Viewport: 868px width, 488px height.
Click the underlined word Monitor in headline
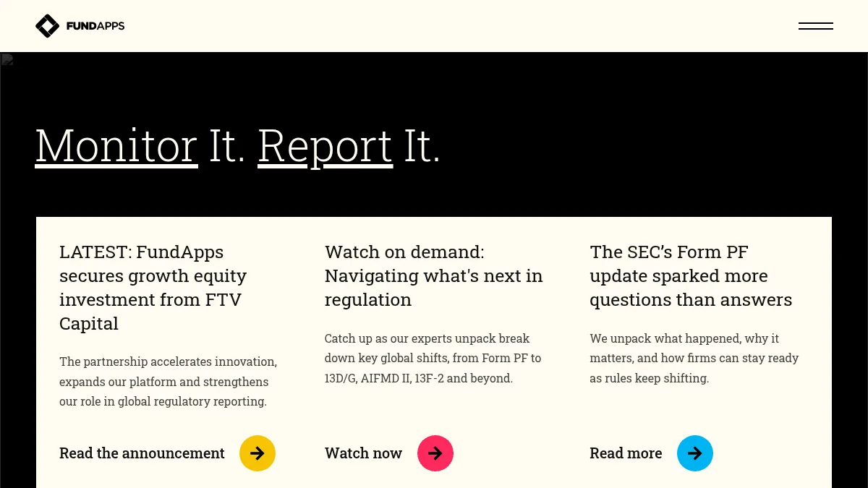pos(116,145)
